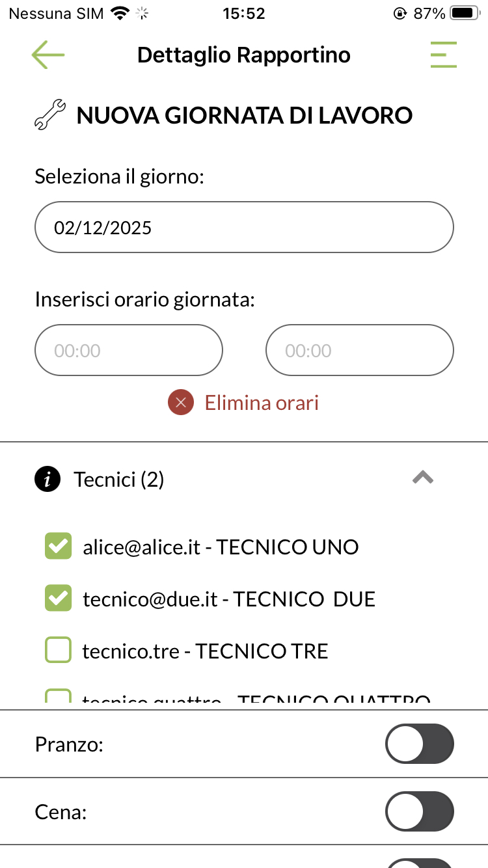The width and height of the screenshot is (488, 868).
Task: Uncheck alice@alice.it TECNICO UNO checkbox
Action: coord(58,547)
